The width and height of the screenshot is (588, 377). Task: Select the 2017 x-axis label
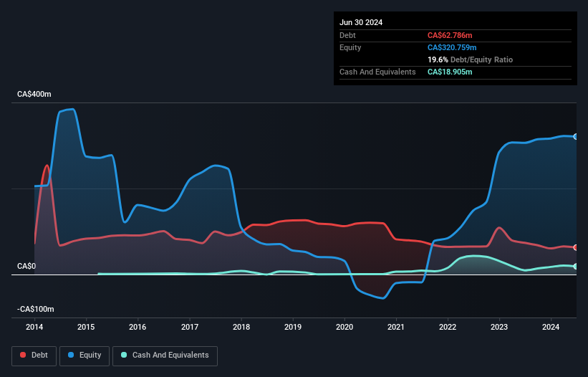(190, 327)
